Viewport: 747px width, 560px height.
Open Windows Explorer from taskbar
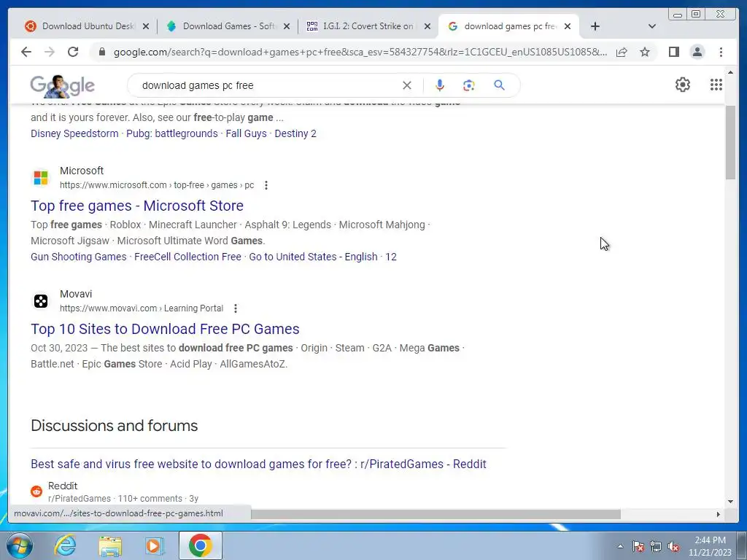[x=110, y=546]
